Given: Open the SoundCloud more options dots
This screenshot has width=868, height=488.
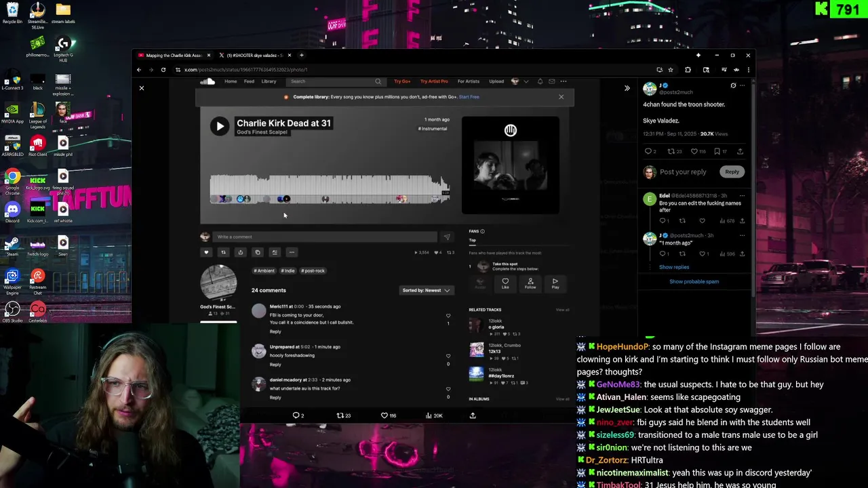Looking at the screenshot, I should tap(564, 81).
